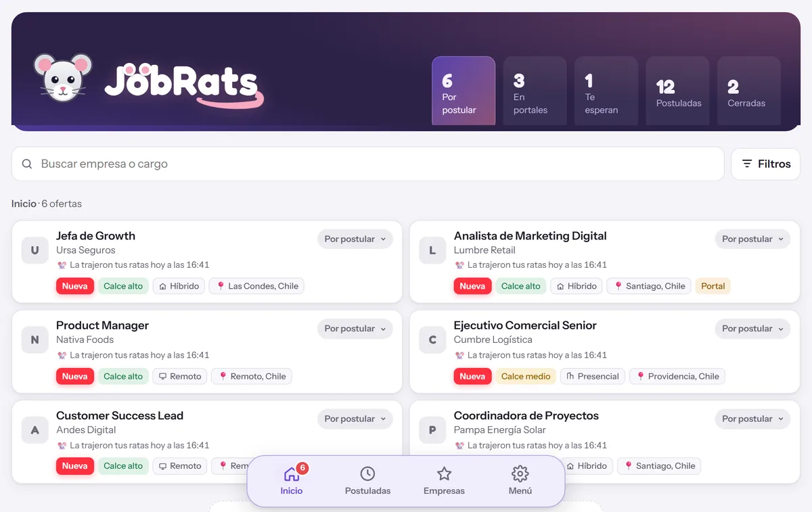
Task: Click the building icon in the Presencial tag
Action: 570,376
